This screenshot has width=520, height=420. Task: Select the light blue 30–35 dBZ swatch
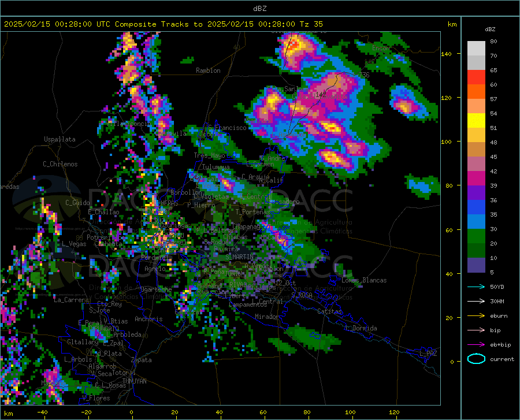(476, 222)
